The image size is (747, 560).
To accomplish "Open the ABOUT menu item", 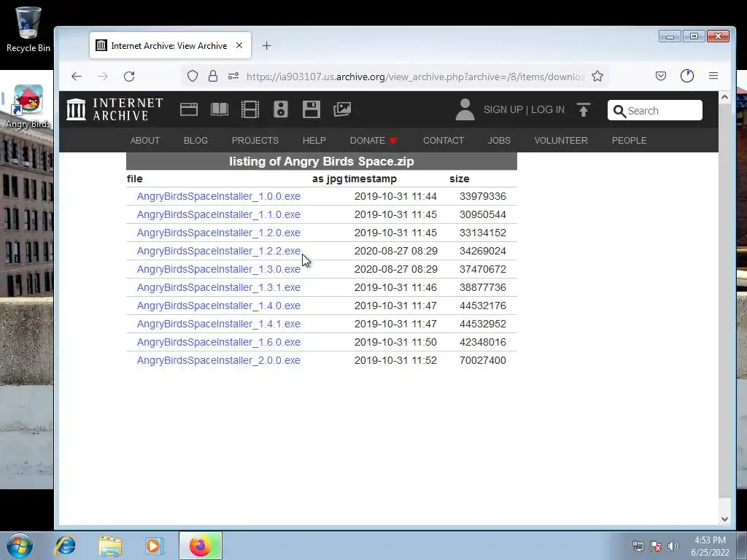I will pyautogui.click(x=145, y=141).
